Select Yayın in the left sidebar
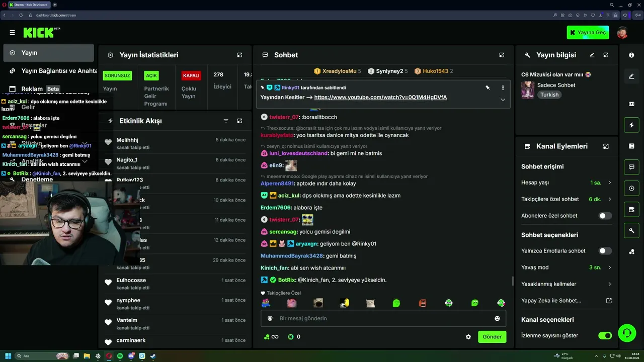 click(48, 53)
